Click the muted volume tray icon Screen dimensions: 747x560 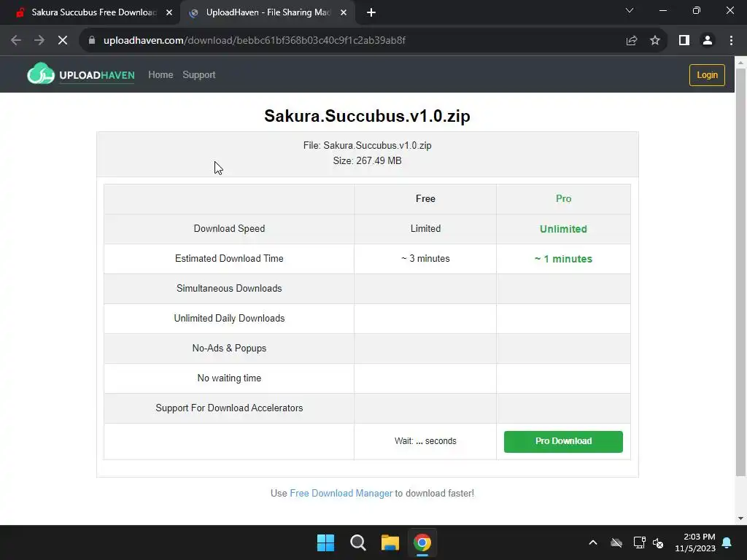coord(658,542)
